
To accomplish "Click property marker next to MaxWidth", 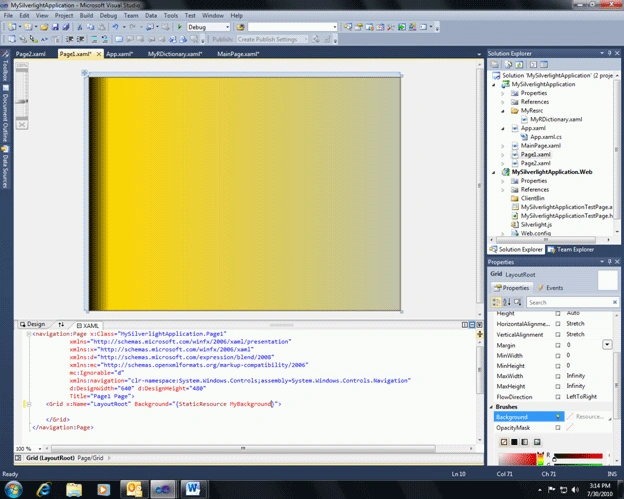I will coord(558,376).
